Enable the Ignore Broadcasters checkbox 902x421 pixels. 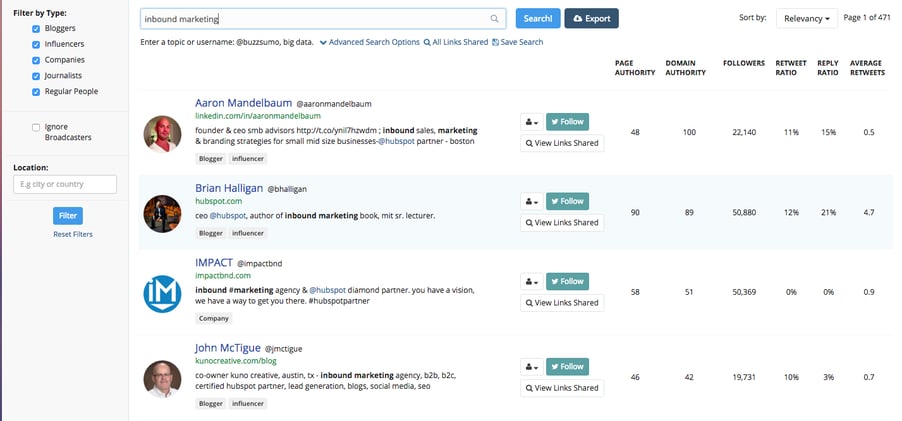pos(36,127)
